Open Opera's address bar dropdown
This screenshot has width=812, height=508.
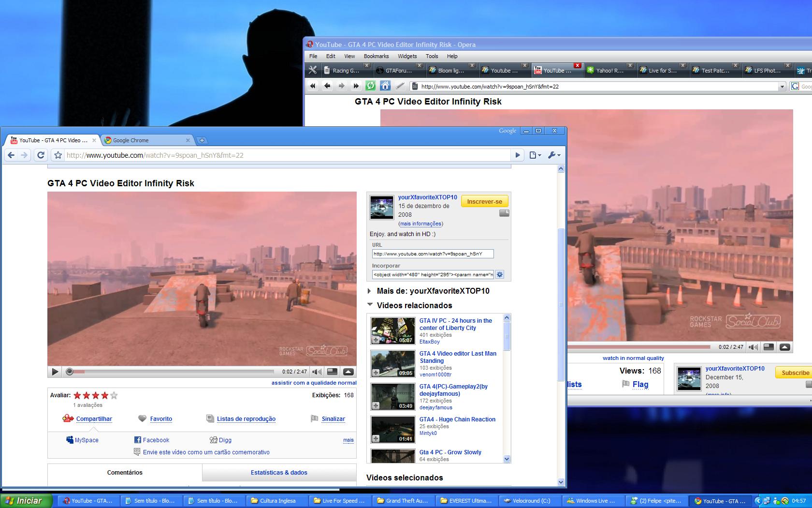pos(782,87)
